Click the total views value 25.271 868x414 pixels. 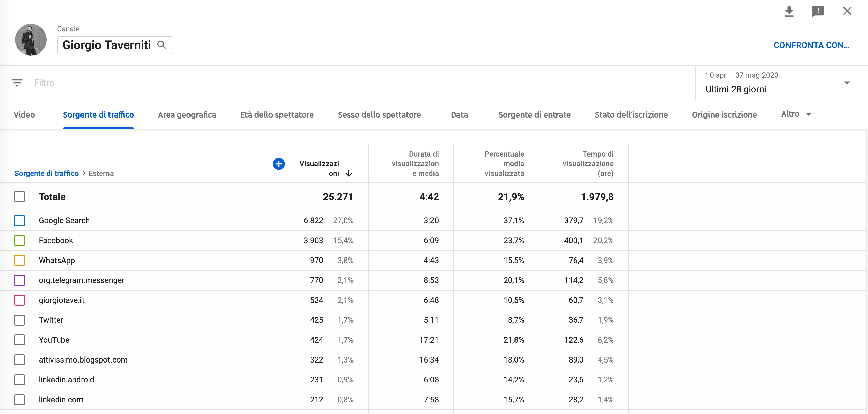click(338, 197)
